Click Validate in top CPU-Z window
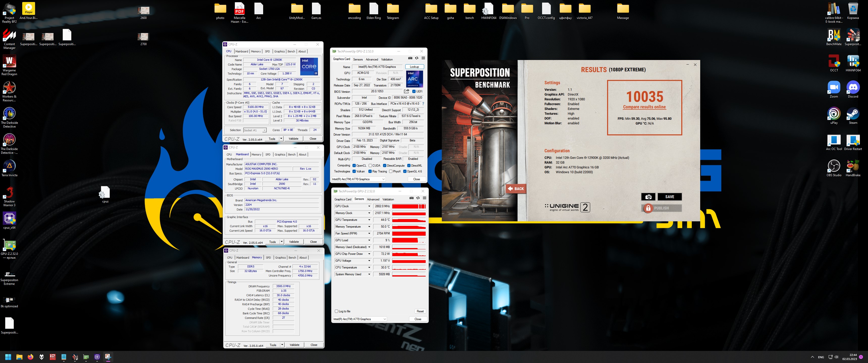Screen dimensions: 868x363 (293, 139)
